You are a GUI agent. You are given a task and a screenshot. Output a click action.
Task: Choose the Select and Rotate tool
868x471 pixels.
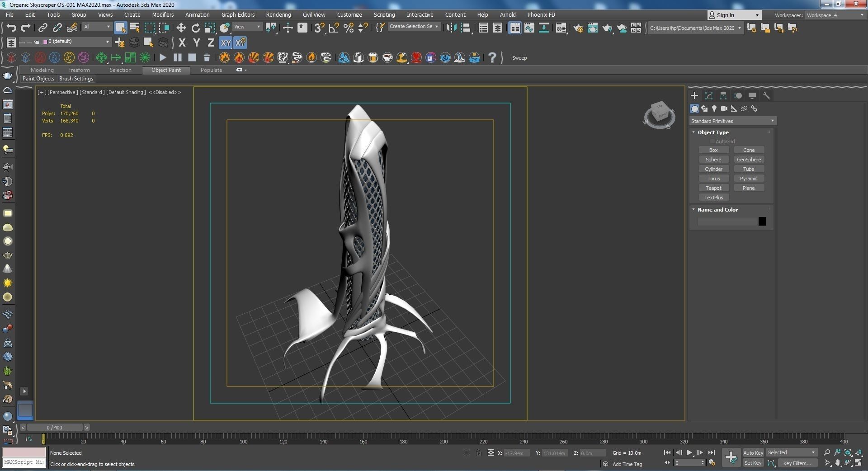click(195, 28)
